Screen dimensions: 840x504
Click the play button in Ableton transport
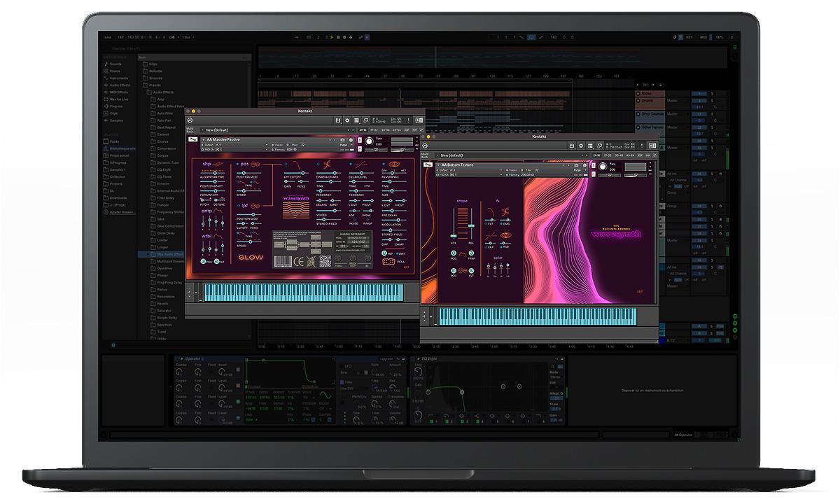[x=332, y=37]
